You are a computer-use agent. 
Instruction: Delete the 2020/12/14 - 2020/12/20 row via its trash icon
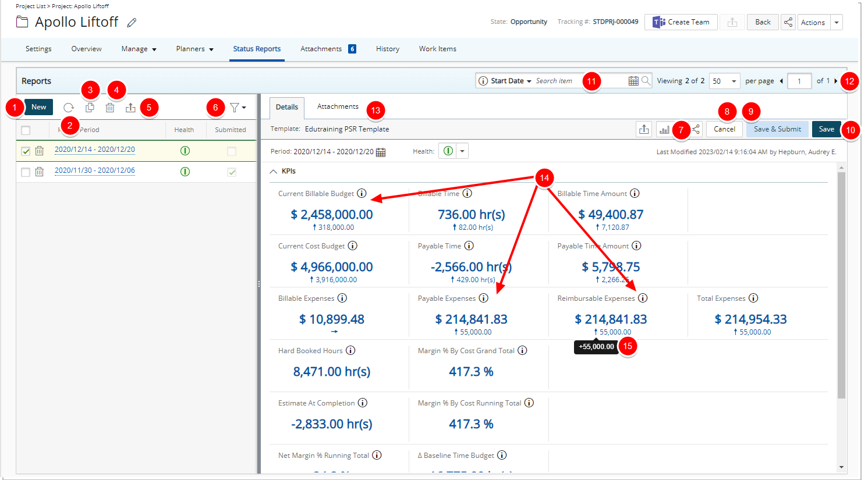pyautogui.click(x=40, y=151)
